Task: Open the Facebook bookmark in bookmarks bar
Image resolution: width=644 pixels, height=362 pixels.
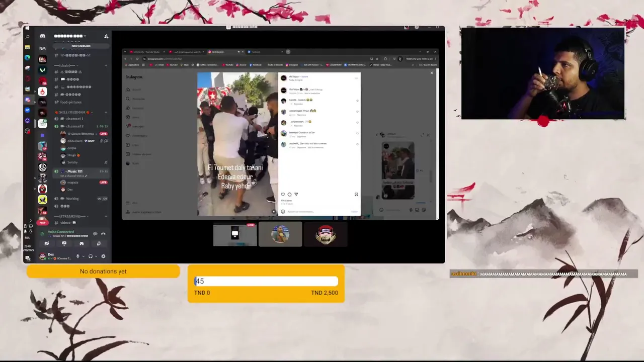Action: pos(256,65)
